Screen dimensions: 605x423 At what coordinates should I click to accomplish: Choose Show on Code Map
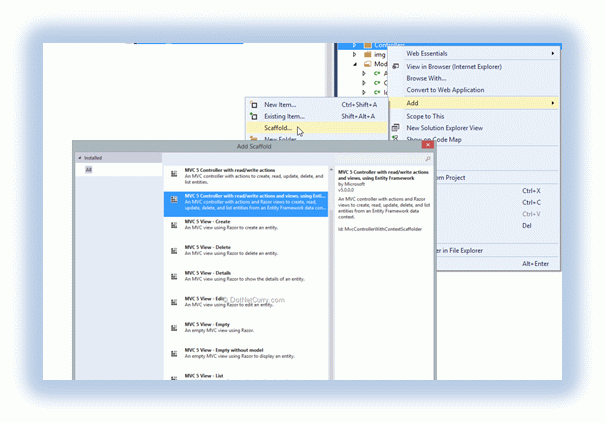(474, 139)
